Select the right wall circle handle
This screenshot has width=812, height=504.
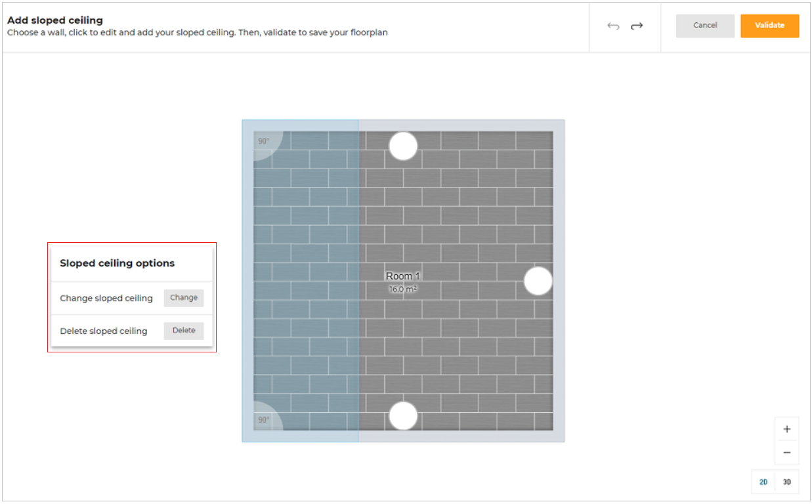click(x=538, y=281)
